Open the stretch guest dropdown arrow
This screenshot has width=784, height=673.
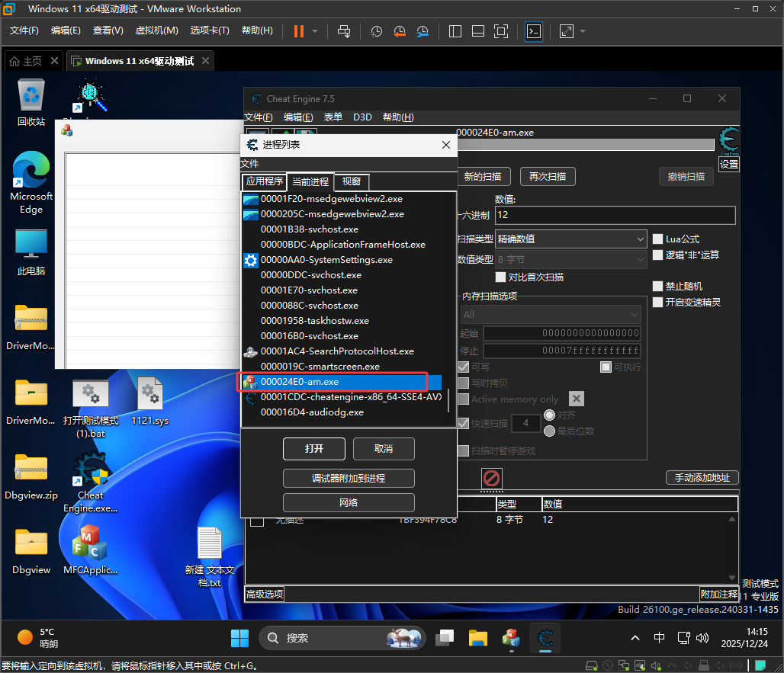[x=583, y=31]
